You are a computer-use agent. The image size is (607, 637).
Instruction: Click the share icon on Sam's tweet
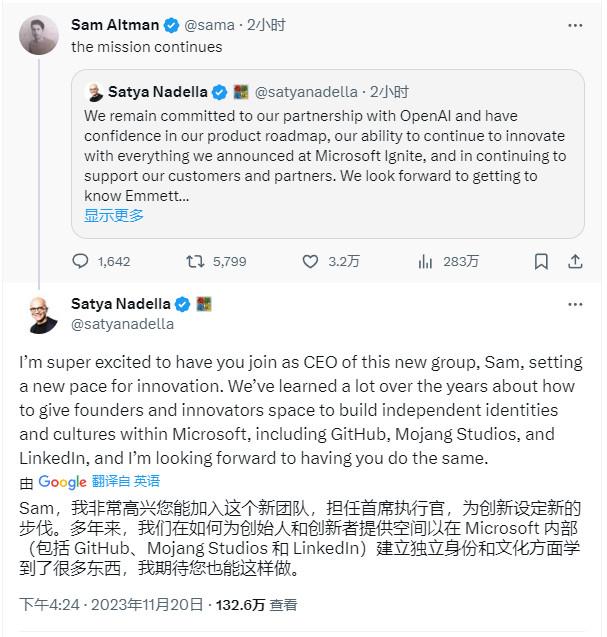(575, 261)
